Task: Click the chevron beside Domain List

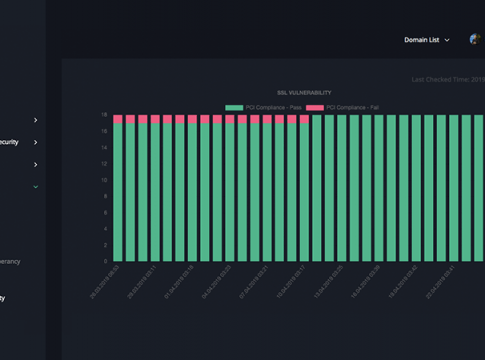Action: [447, 40]
